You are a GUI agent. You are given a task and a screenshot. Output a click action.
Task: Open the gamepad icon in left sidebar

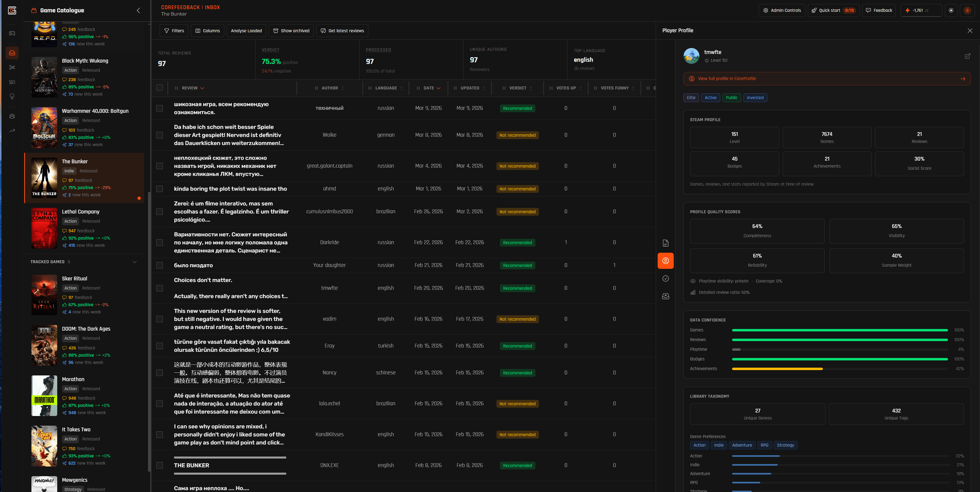12,34
